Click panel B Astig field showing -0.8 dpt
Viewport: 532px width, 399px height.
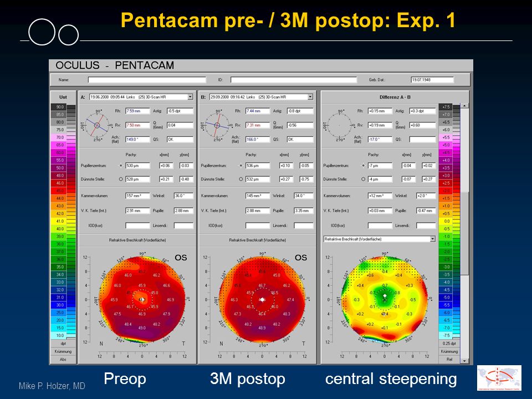click(300, 111)
